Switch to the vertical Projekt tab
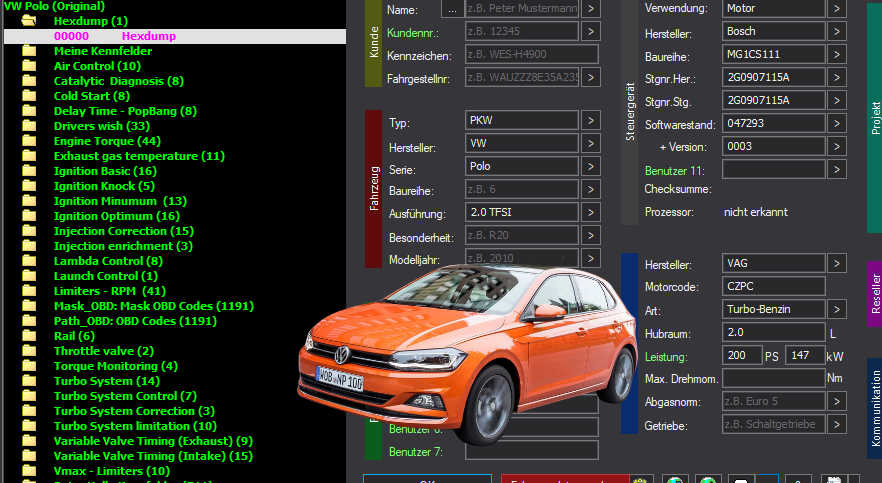Screen dimensions: 882x483 [x=875, y=117]
